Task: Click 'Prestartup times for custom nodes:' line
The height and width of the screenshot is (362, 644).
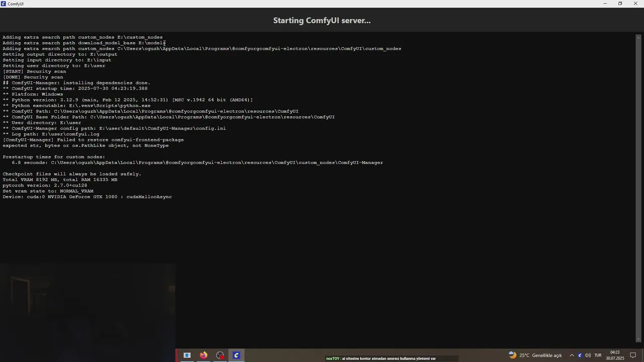Action: tap(54, 157)
